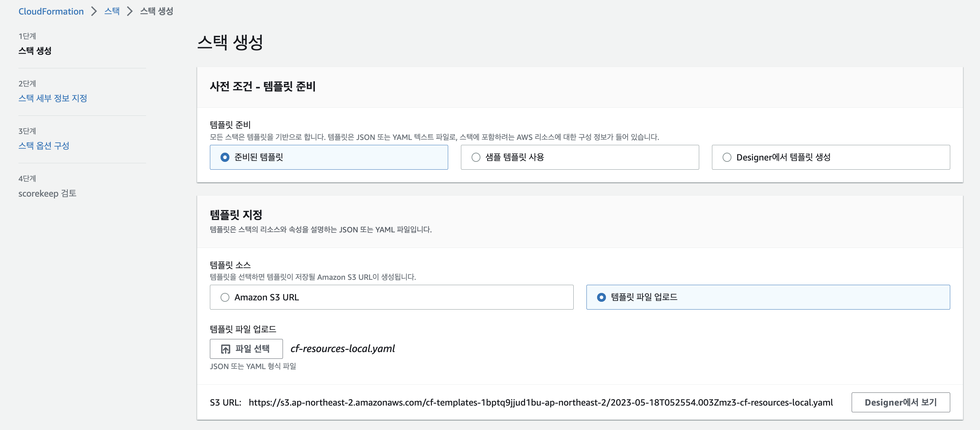Click the 템플릿 파일 업로드 field label above button
Viewport: 980px width, 430px height.
(x=243, y=329)
